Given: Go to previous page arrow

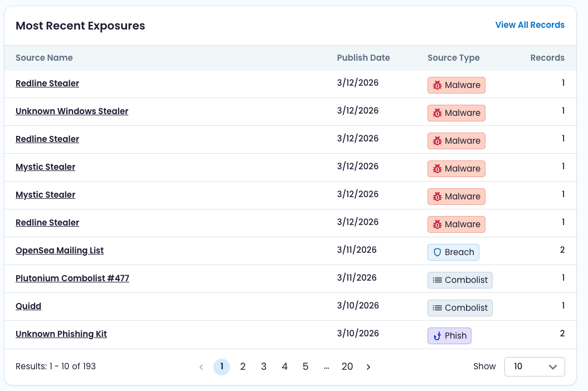Looking at the screenshot, I should tap(201, 366).
